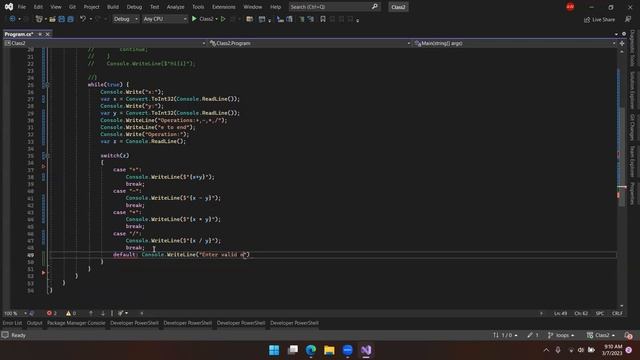Viewport: 640px width, 360px height.
Task: Undo the last edit with the toolbar arrow
Action: point(83,19)
